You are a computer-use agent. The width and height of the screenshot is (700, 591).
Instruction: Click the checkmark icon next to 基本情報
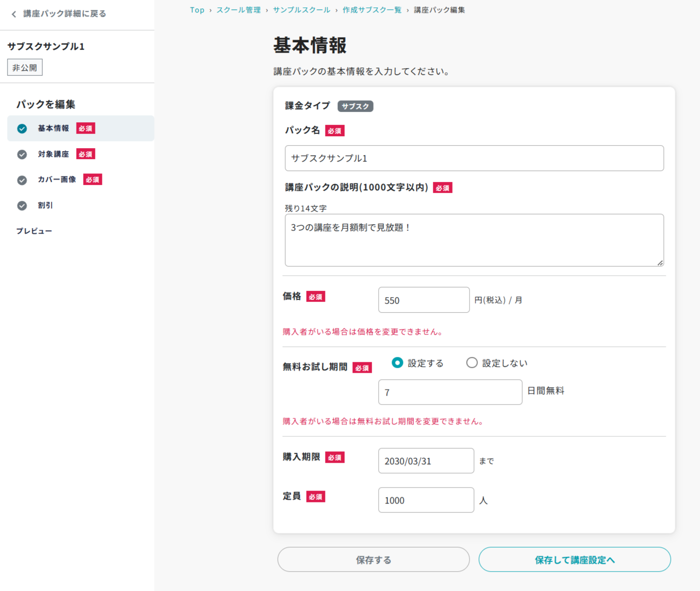click(x=22, y=129)
